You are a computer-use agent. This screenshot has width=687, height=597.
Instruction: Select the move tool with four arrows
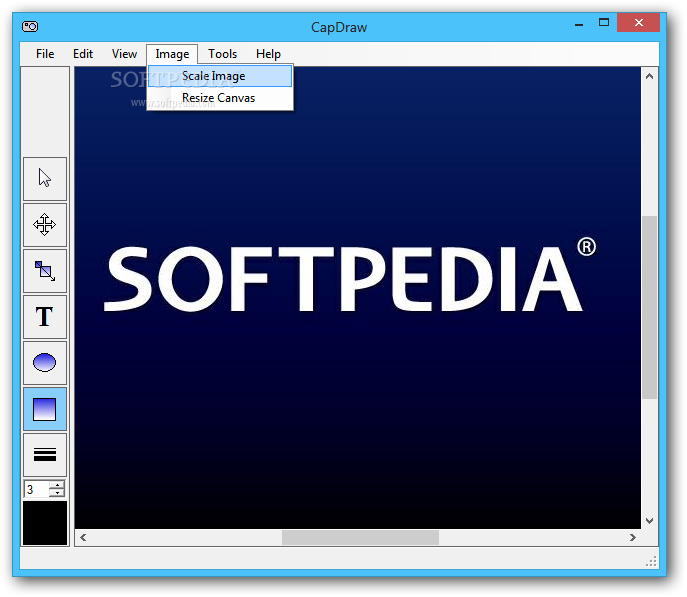pyautogui.click(x=45, y=225)
